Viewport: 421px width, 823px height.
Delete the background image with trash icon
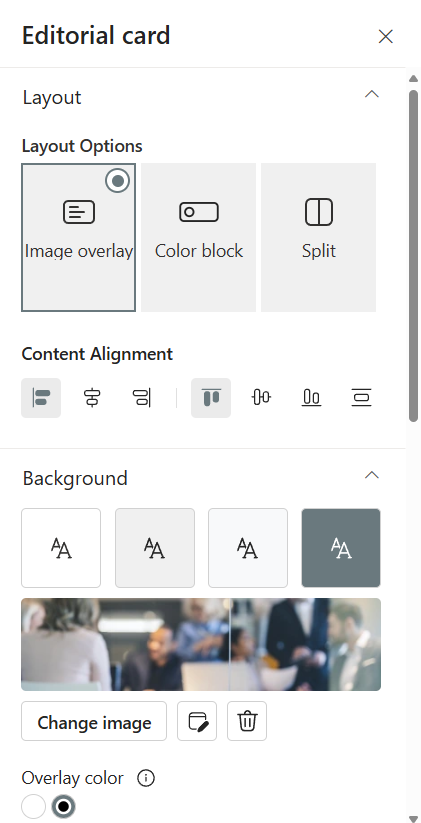[x=247, y=721]
